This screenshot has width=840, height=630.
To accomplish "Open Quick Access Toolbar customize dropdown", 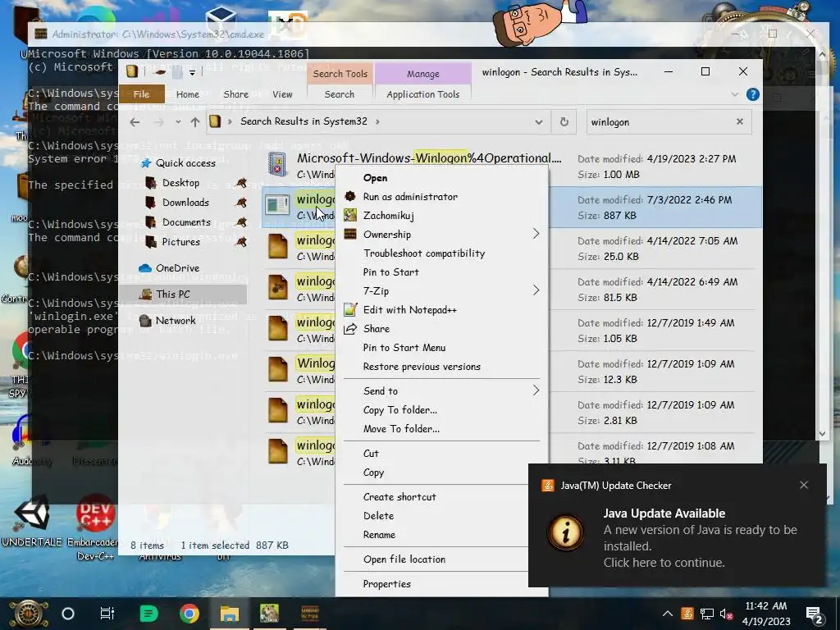I will pos(192,72).
